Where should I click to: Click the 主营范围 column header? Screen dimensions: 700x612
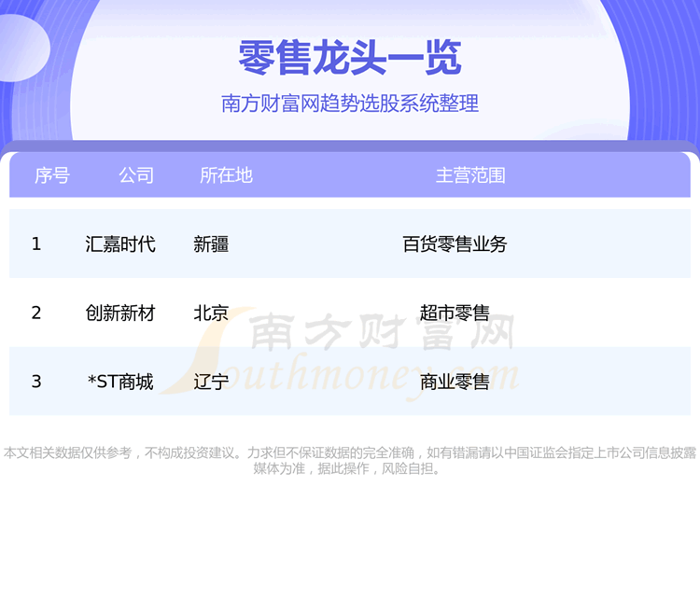(x=470, y=175)
